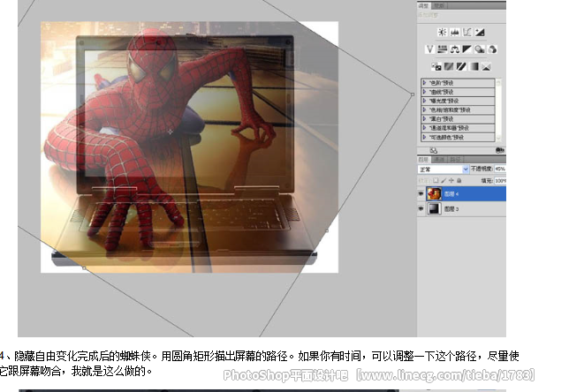
Task: Switch to the 通道 channels tab
Action: [439, 159]
